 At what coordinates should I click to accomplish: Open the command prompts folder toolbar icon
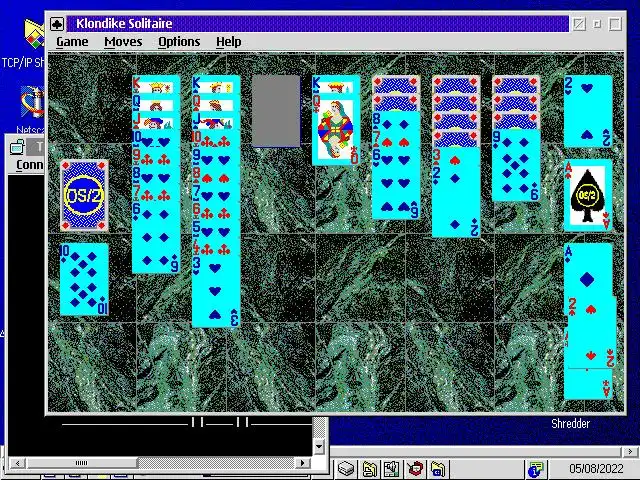tap(438, 469)
